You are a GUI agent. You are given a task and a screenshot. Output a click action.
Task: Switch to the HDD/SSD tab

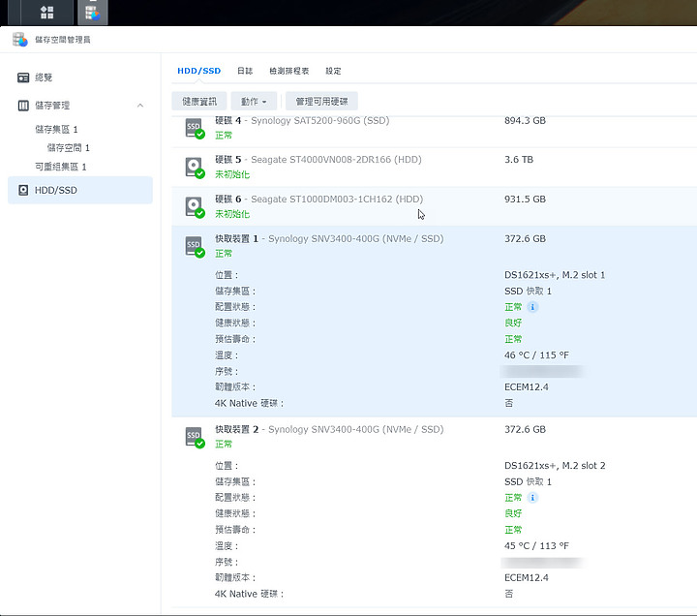click(198, 71)
